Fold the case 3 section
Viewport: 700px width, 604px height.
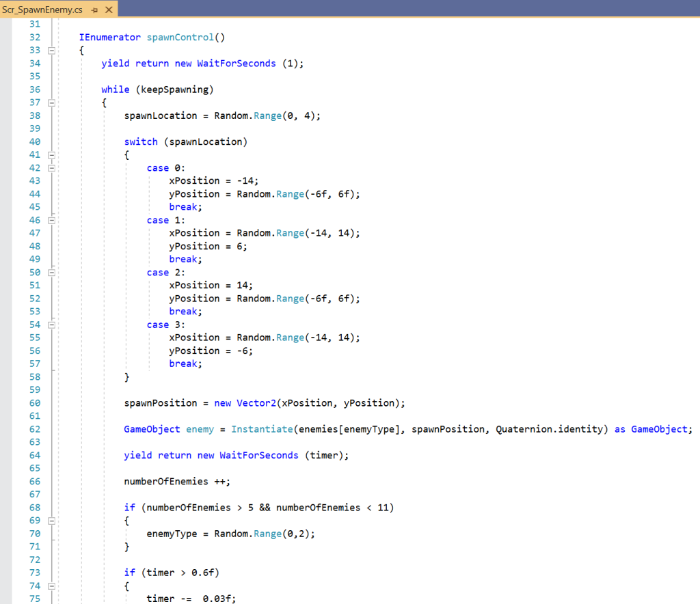(x=51, y=325)
